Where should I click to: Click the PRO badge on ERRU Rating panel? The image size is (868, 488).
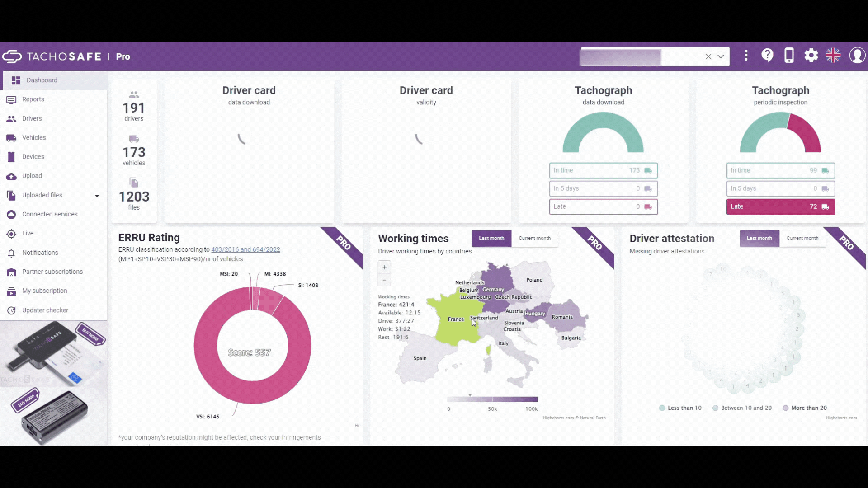(344, 242)
